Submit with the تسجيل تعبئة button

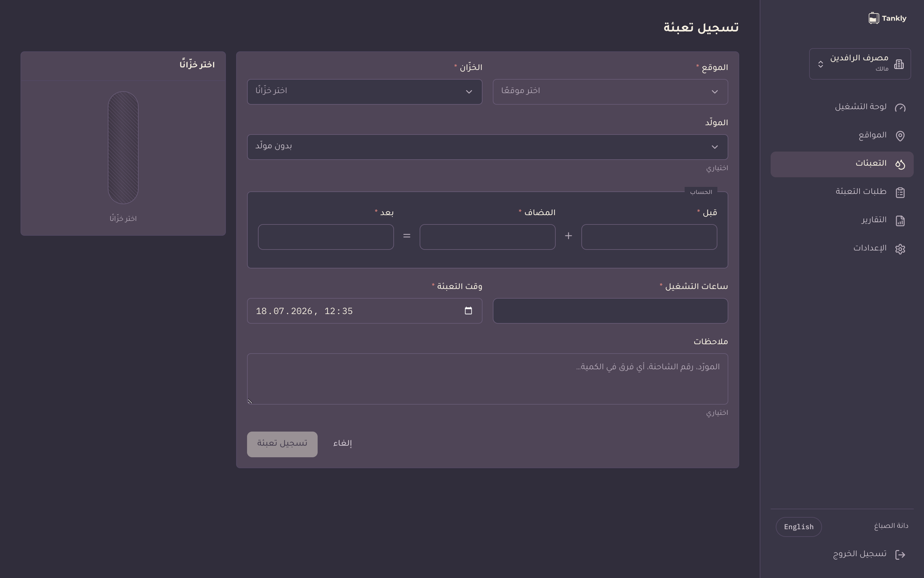point(282,444)
